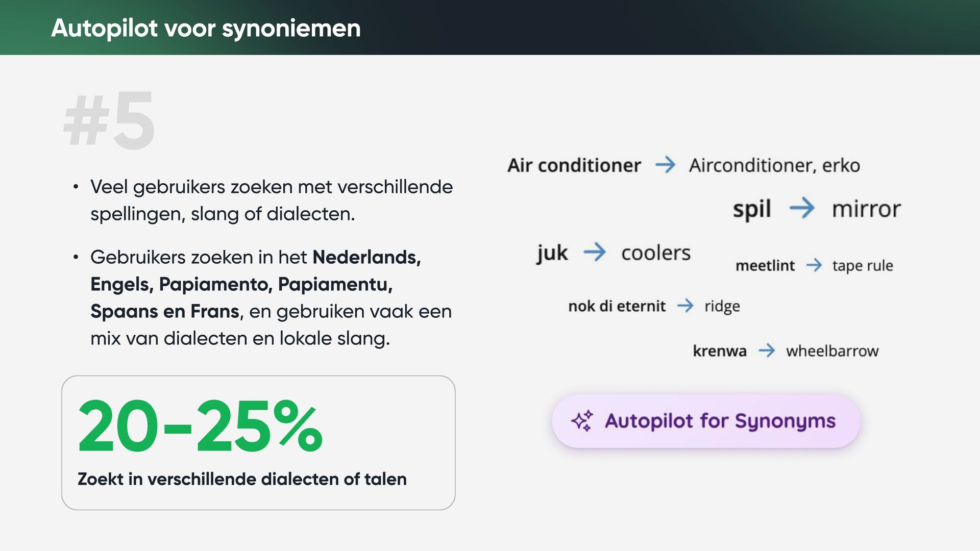Click the word ridge

point(722,306)
